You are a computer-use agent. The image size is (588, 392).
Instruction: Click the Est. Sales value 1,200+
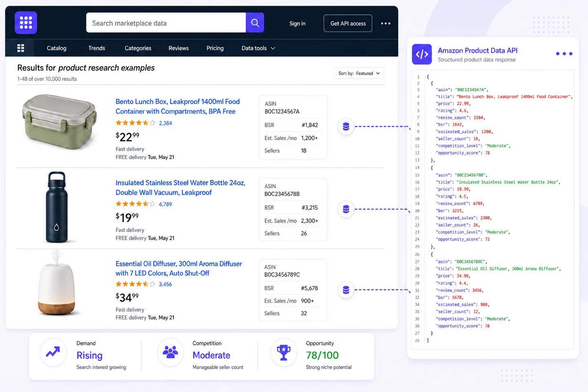[x=310, y=138]
